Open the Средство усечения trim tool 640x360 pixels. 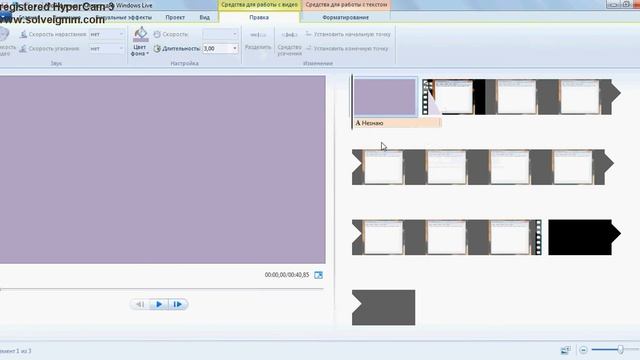[289, 43]
